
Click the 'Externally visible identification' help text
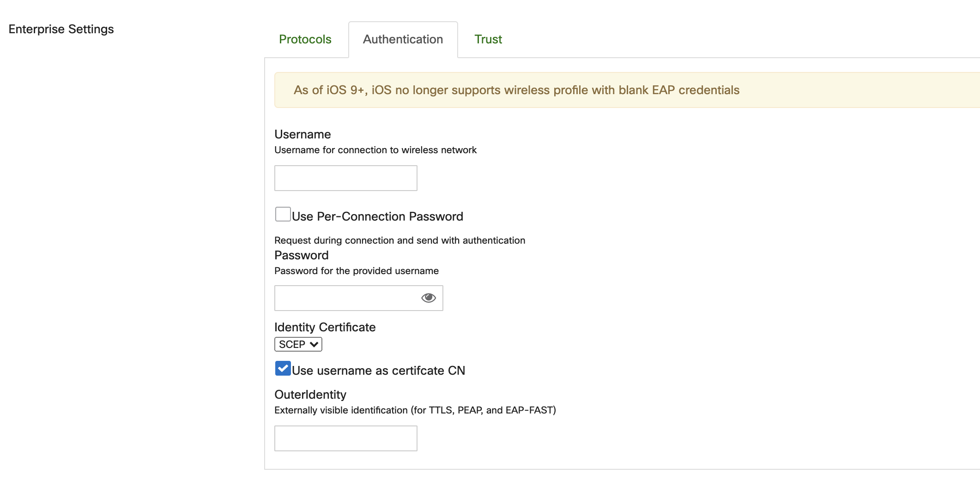[x=415, y=410]
